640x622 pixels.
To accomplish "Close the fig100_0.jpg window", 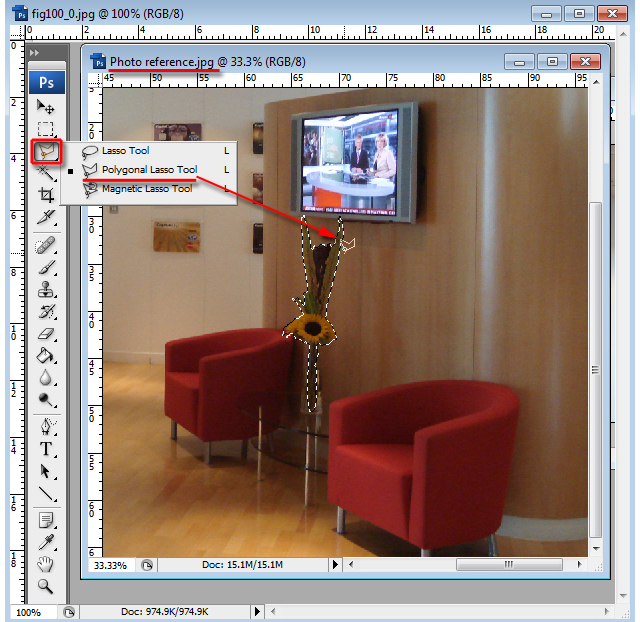I will (x=612, y=13).
